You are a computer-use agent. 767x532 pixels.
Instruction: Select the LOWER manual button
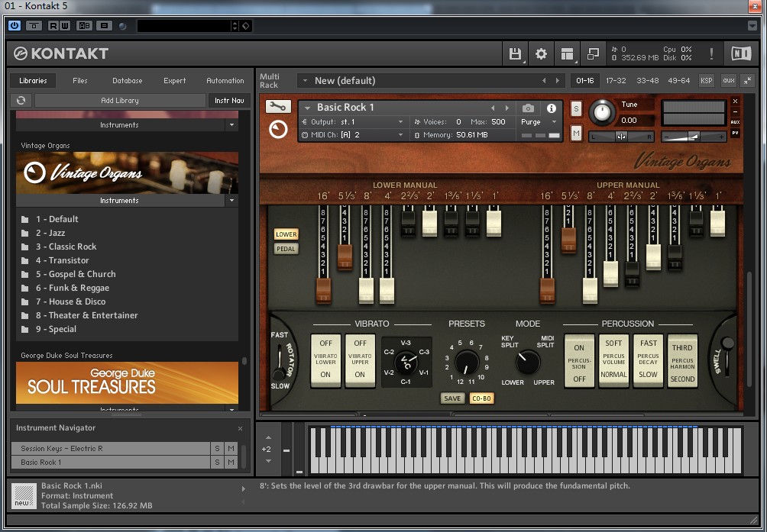[286, 234]
